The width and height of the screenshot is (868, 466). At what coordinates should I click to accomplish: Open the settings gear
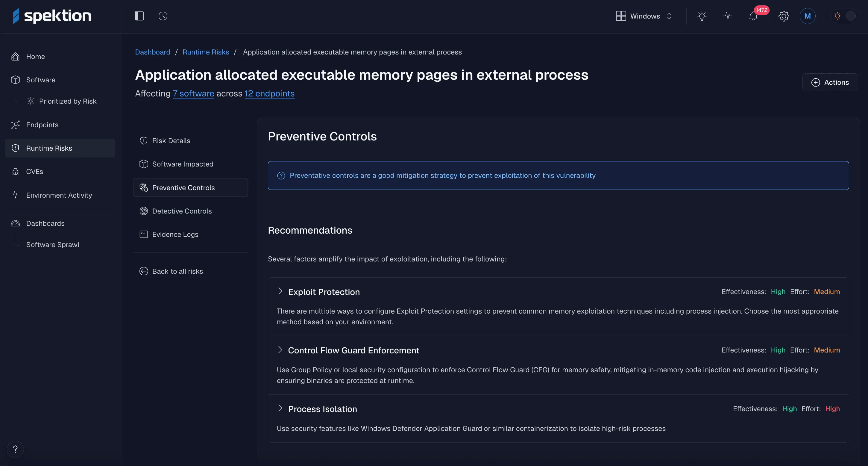coord(784,16)
